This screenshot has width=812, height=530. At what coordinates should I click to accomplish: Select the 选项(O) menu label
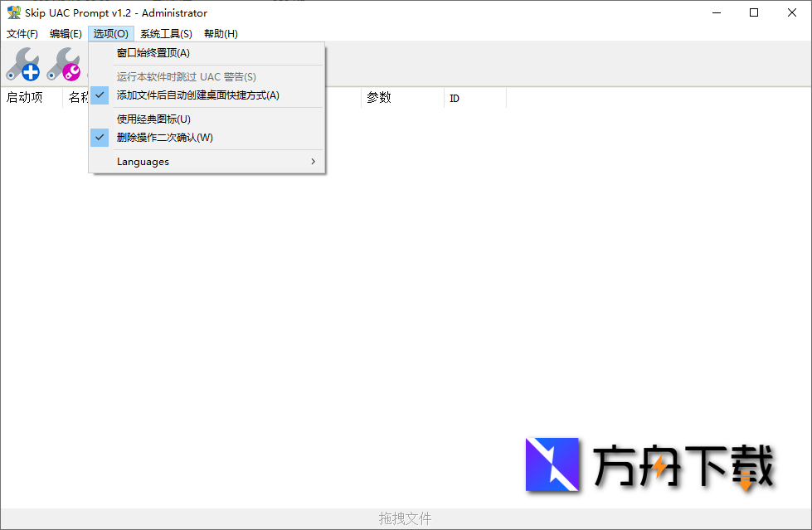[x=110, y=33]
